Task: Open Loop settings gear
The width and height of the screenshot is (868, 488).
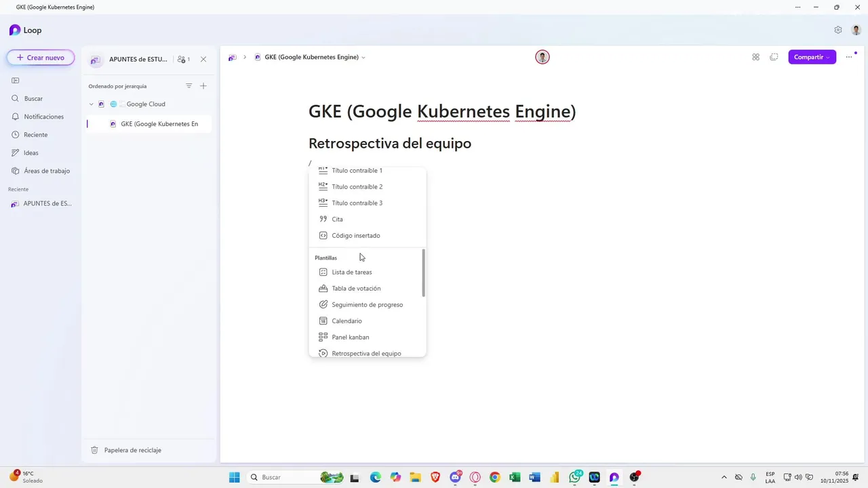Action: point(838,30)
